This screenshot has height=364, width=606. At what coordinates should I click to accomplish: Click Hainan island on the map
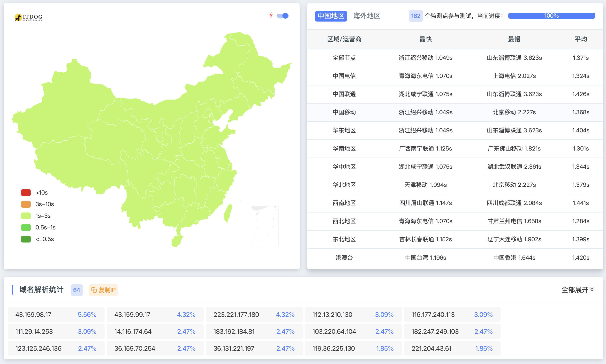(177, 241)
